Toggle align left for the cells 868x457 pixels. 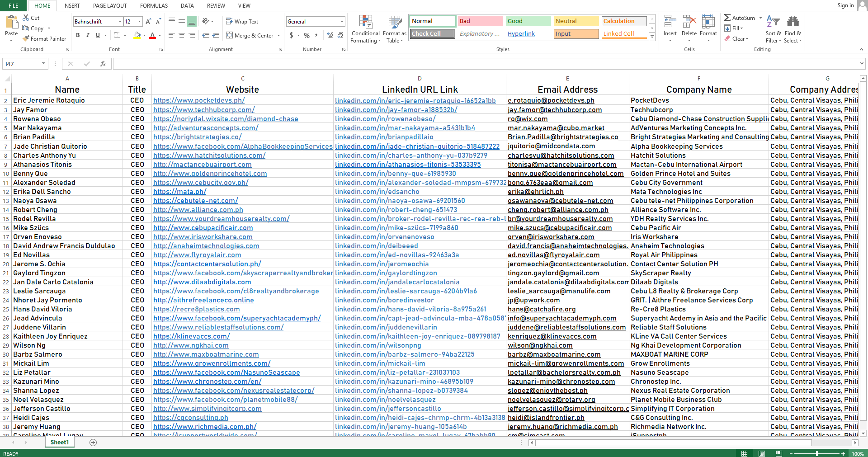(x=172, y=35)
